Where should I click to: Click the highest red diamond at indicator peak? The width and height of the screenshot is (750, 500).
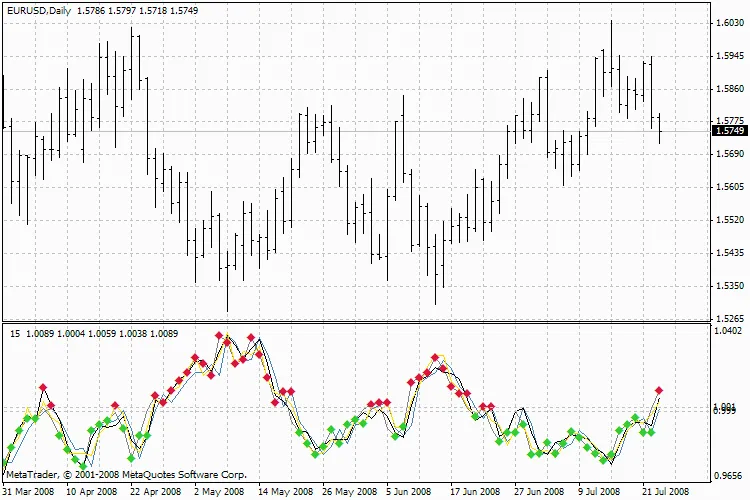(x=218, y=334)
